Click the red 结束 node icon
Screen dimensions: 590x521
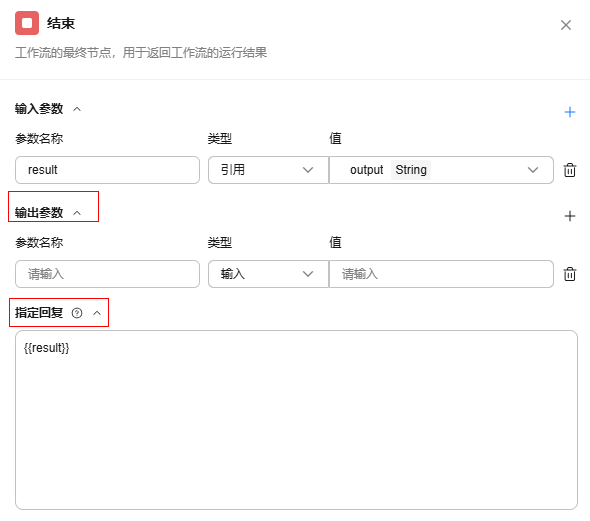tap(27, 23)
